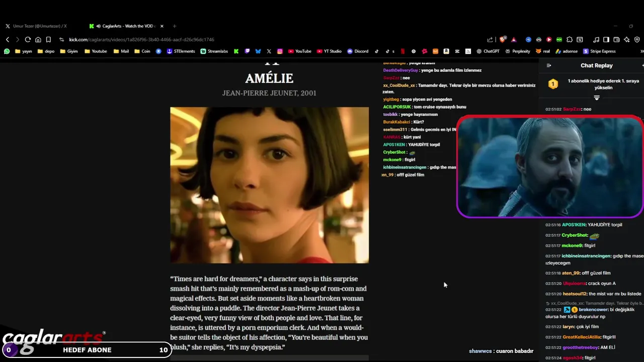Open the Bluesky butterfly bookmark icon
The width and height of the screenshot is (644, 362).
pos(258,51)
